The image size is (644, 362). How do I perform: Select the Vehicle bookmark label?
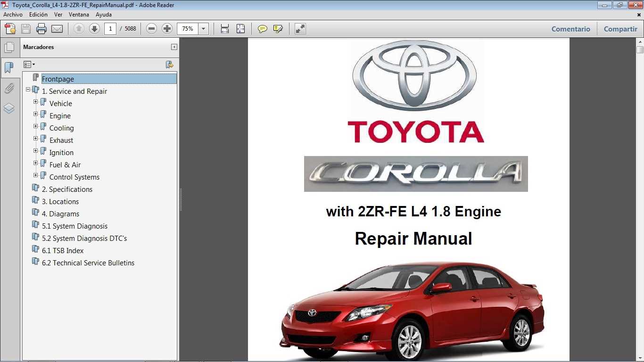pos(61,104)
